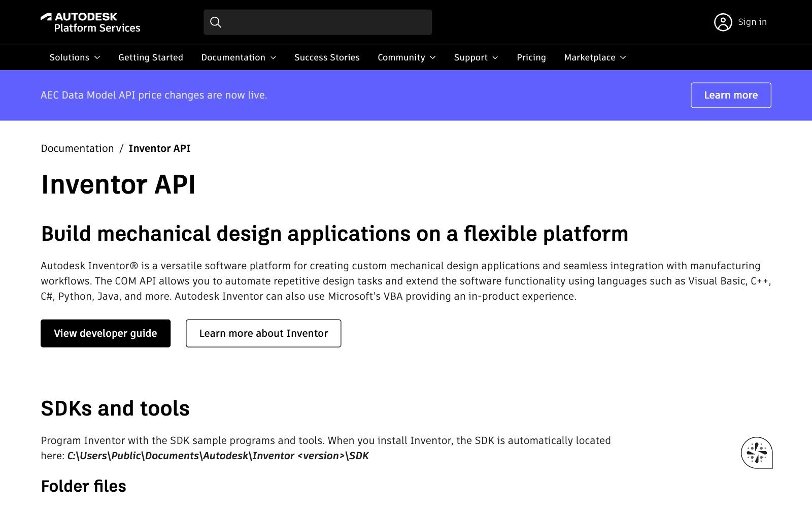
Task: Open the Getting Started page
Action: pyautogui.click(x=151, y=57)
